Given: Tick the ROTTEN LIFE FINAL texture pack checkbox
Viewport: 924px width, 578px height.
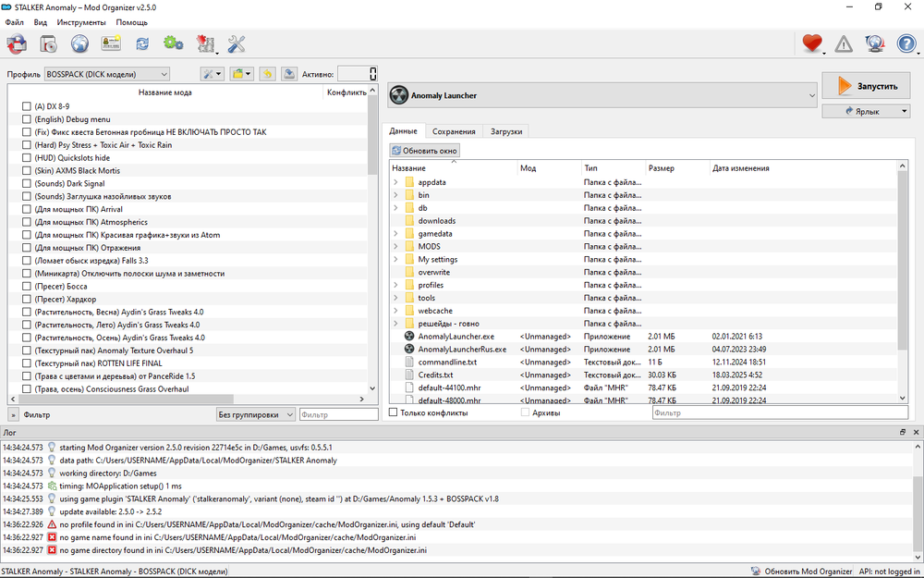Looking at the screenshot, I should [x=27, y=363].
